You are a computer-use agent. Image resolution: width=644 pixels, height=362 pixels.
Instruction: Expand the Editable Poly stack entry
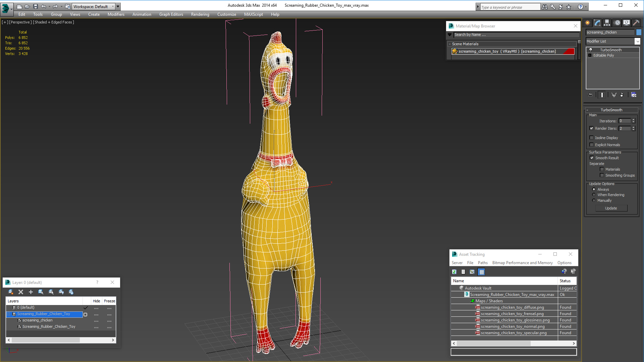590,55
